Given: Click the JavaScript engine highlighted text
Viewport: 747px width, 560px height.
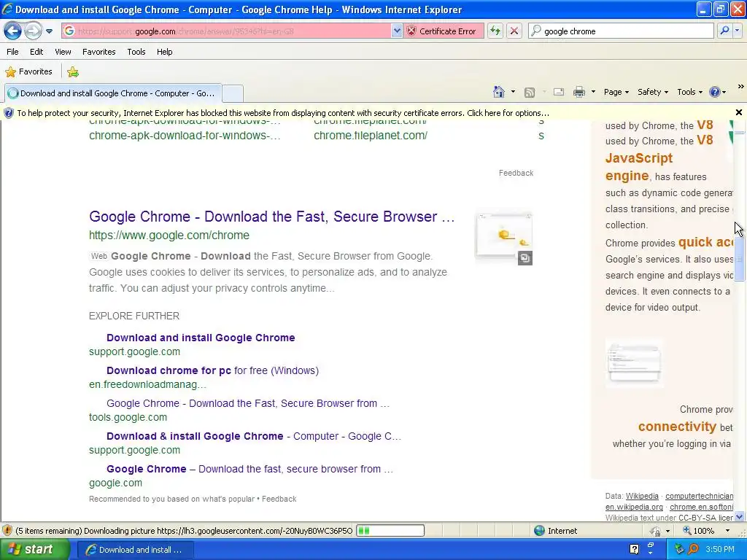Looking at the screenshot, I should click(x=639, y=167).
